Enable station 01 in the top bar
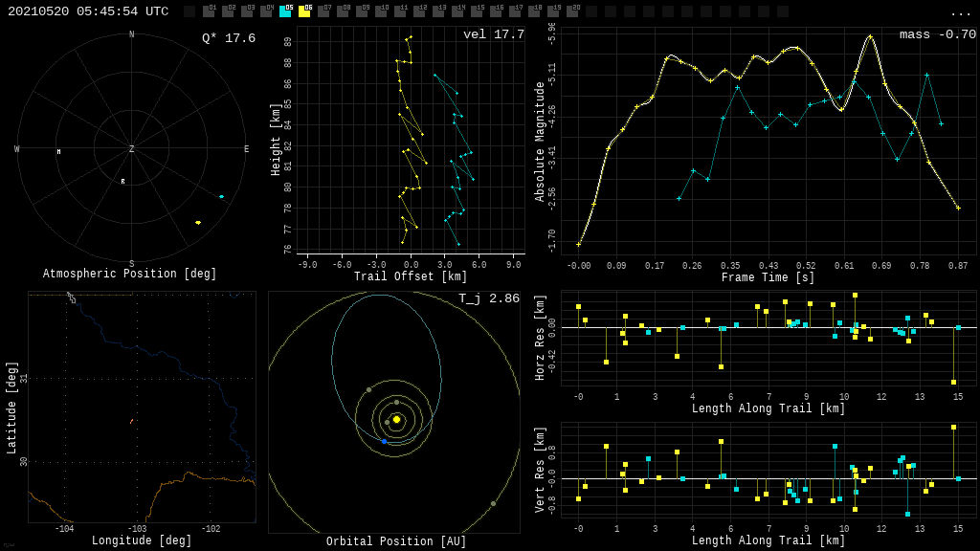Image resolution: width=980 pixels, height=551 pixels. pyautogui.click(x=209, y=11)
